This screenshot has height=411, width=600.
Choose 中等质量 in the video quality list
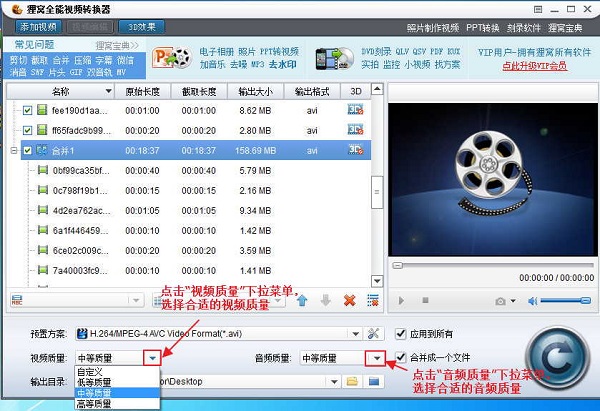(117, 393)
